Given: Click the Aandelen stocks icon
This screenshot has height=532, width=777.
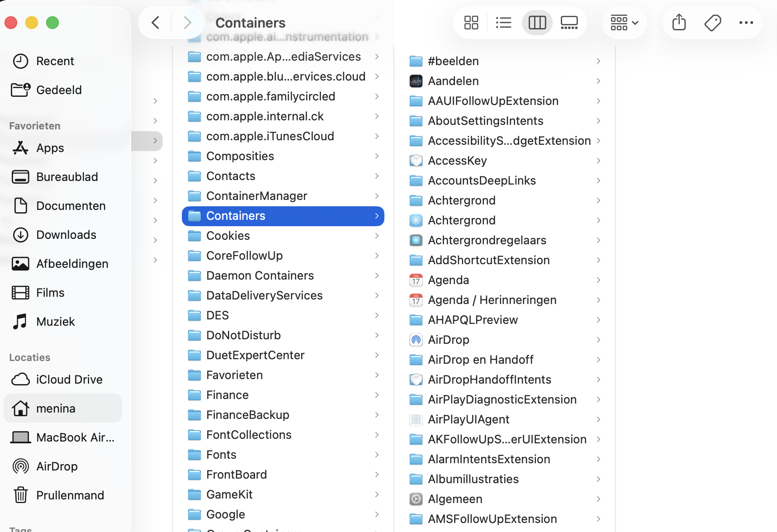Looking at the screenshot, I should tap(416, 81).
